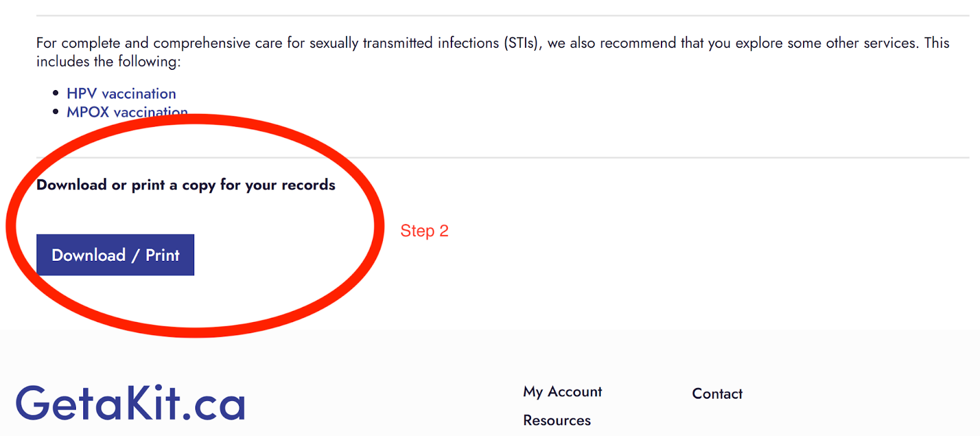Screen dimensions: 980x436
Task: Open the HPV vaccination link
Action: (x=121, y=94)
